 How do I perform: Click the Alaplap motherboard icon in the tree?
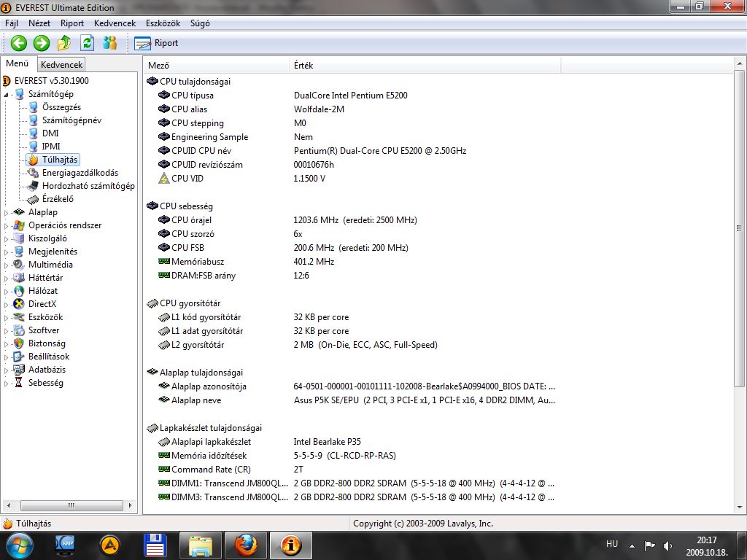point(19,212)
